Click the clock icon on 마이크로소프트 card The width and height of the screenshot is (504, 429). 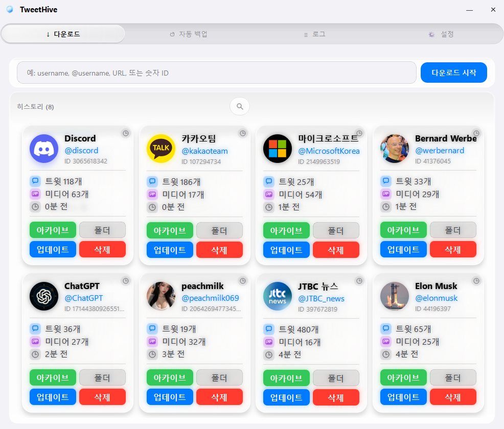point(359,133)
